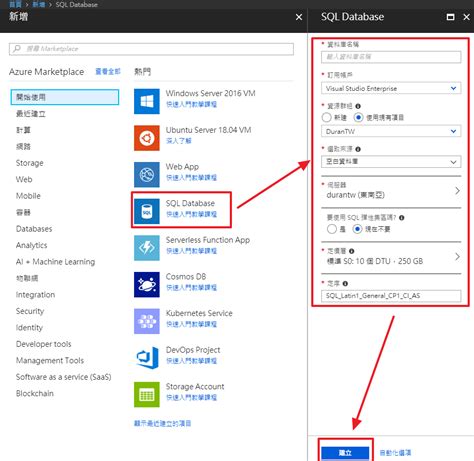Close the 新增 blade
Viewport: 474px width, 461px height.
point(299,17)
